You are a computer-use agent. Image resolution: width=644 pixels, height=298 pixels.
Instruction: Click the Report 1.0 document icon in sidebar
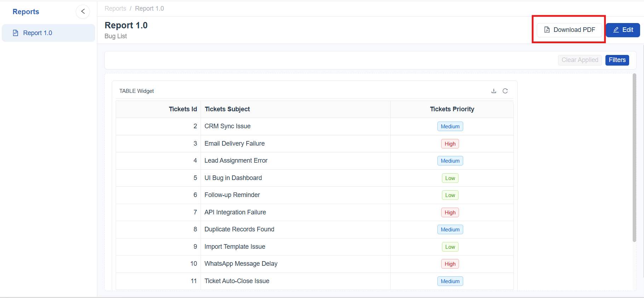16,33
